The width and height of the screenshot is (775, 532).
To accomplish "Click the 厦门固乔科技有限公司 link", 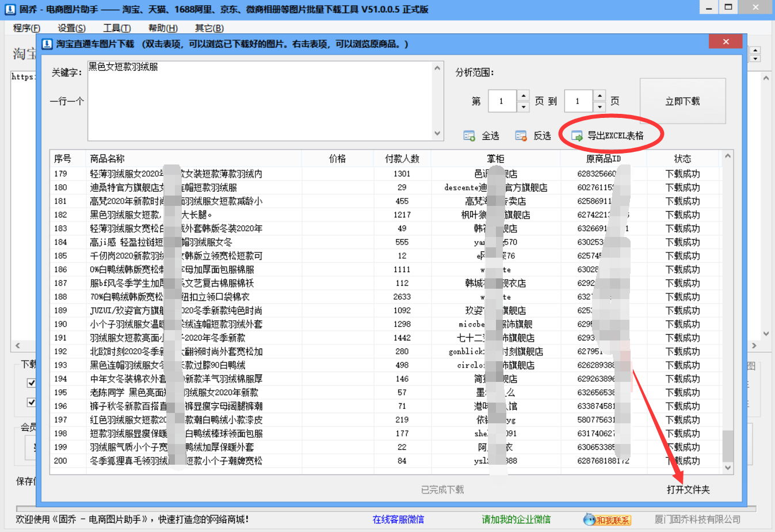I will click(697, 519).
